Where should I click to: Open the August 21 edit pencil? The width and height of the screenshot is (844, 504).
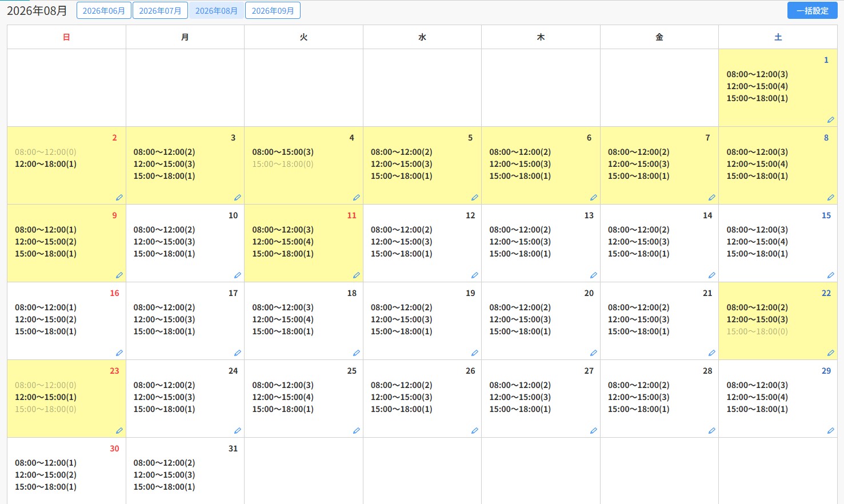coord(711,353)
